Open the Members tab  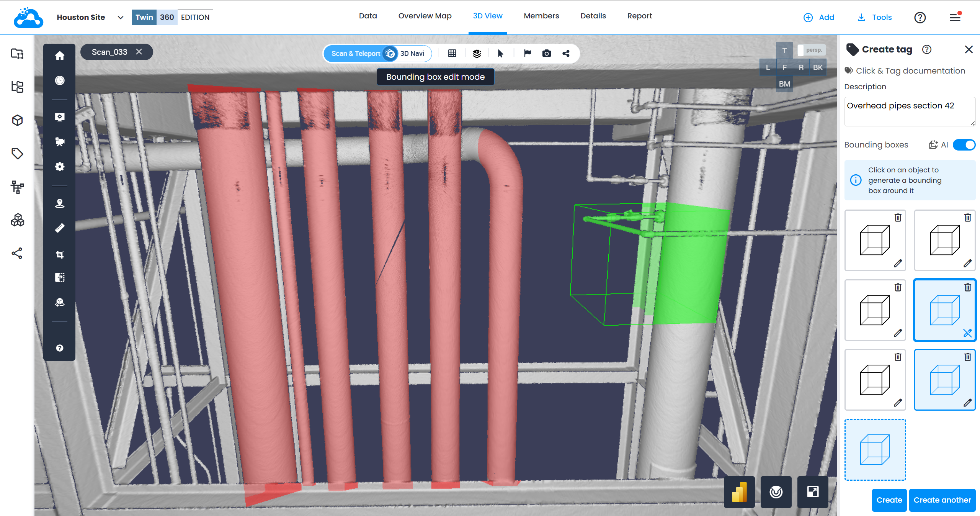[541, 16]
